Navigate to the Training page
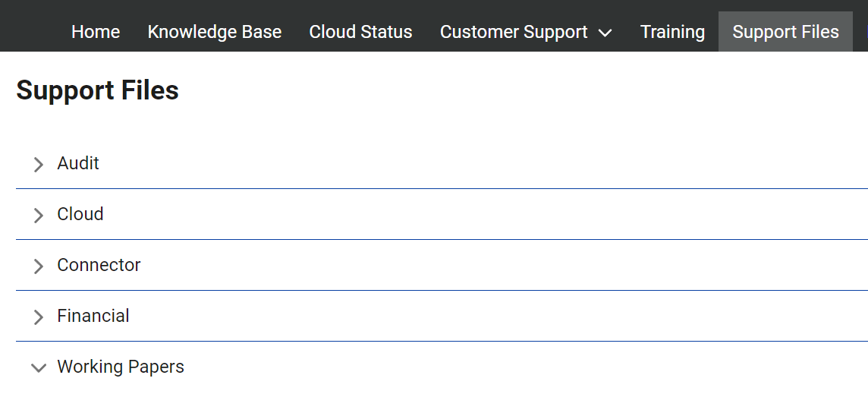Screen dimensions: 868x394 click(672, 32)
